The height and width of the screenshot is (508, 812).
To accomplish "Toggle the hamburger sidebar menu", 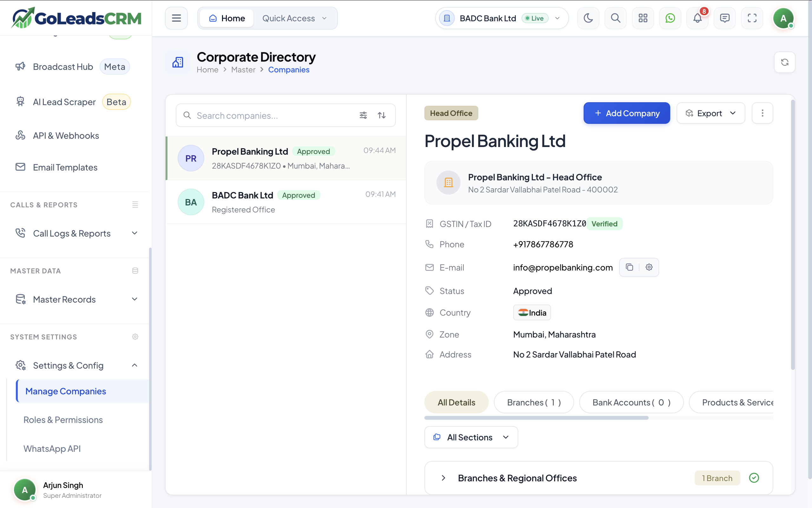I will coord(176,18).
